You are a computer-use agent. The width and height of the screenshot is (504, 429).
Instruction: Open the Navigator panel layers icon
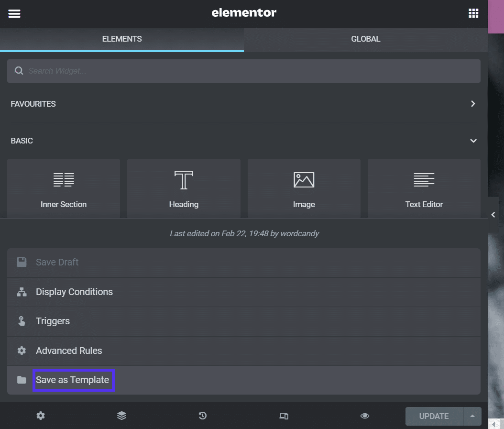point(121,416)
